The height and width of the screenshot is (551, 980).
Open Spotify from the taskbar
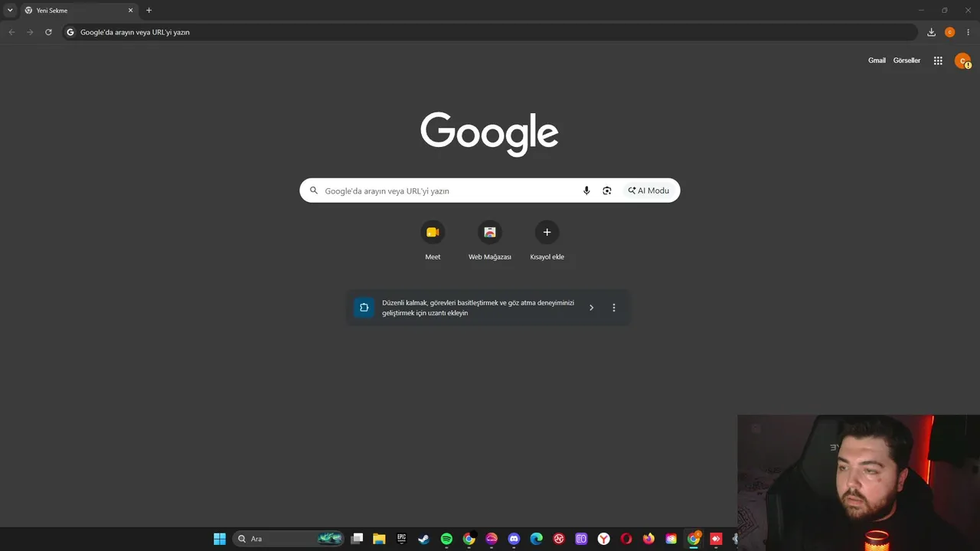pyautogui.click(x=446, y=539)
